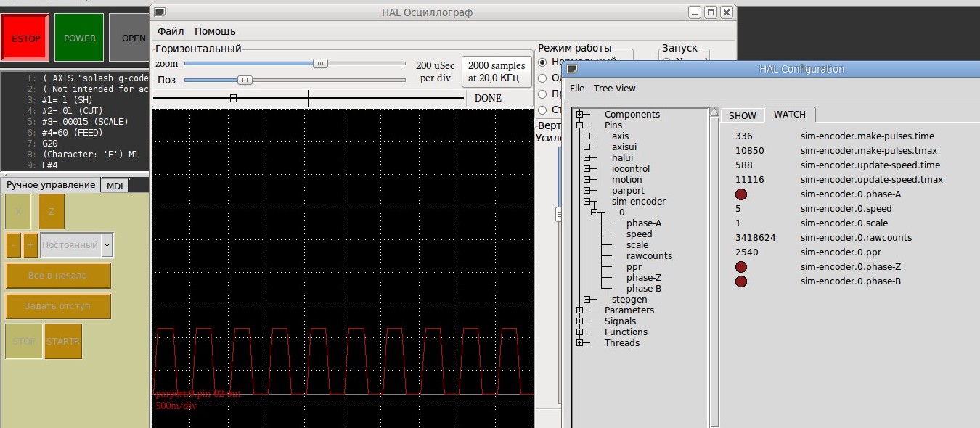Select the ppr pin in tree
The height and width of the screenshot is (428, 980).
[634, 267]
